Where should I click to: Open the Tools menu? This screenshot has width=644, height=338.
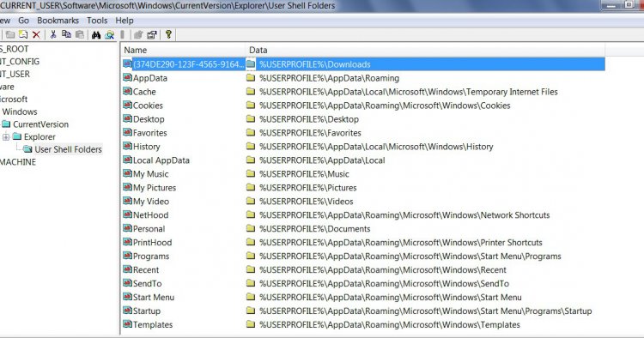(97, 21)
